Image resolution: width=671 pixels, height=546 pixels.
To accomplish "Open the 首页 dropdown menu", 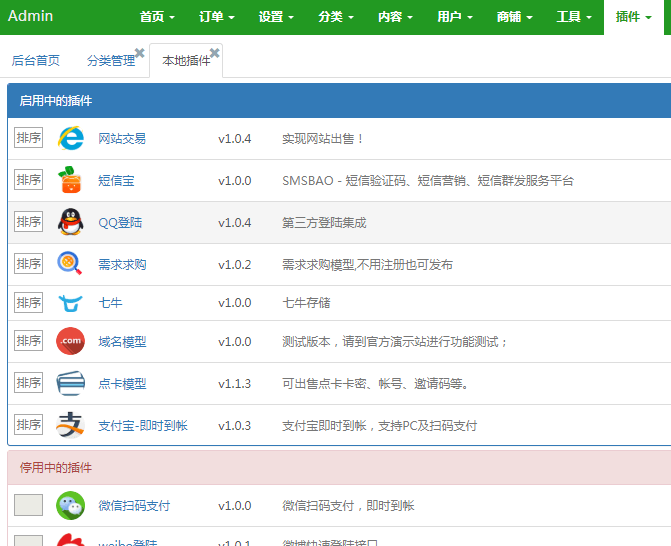I will 157,17.
